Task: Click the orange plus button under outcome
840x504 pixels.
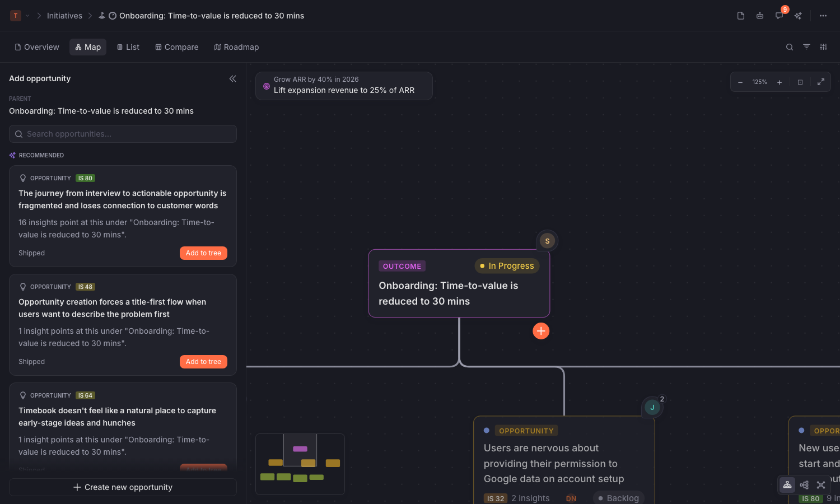Action: [x=541, y=331]
